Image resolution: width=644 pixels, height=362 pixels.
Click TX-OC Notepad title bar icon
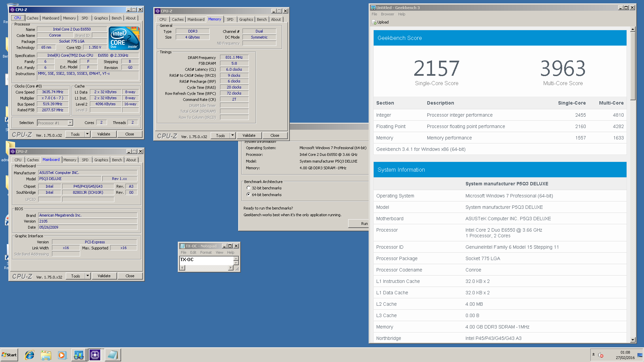(x=182, y=246)
